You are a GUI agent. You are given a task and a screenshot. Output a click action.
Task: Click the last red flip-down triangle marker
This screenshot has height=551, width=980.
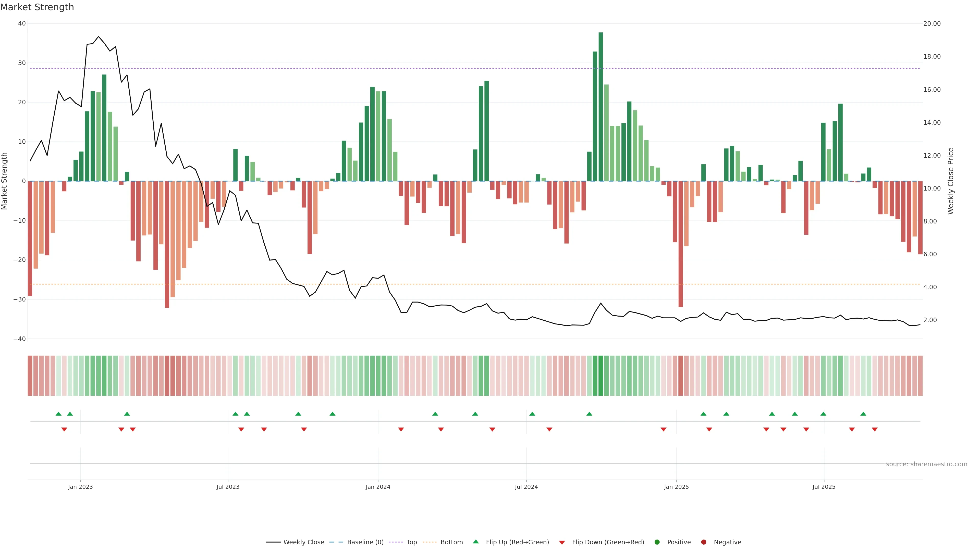(x=875, y=429)
